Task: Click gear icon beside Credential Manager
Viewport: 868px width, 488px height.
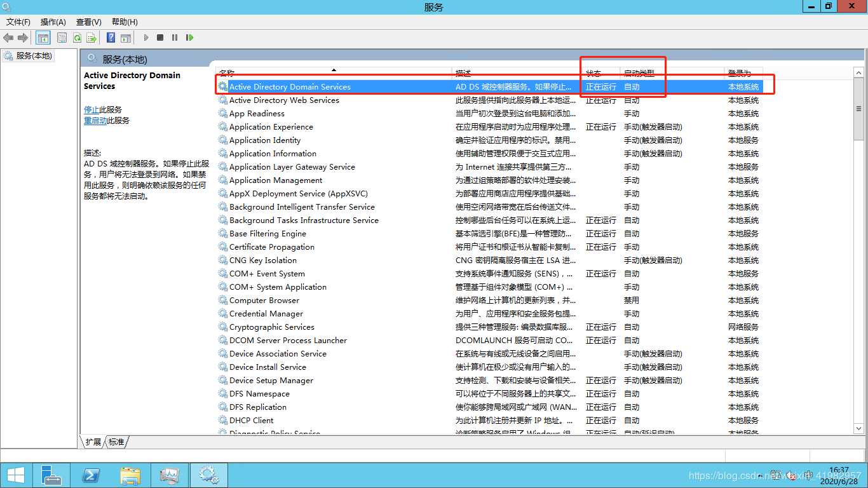Action: [223, 314]
